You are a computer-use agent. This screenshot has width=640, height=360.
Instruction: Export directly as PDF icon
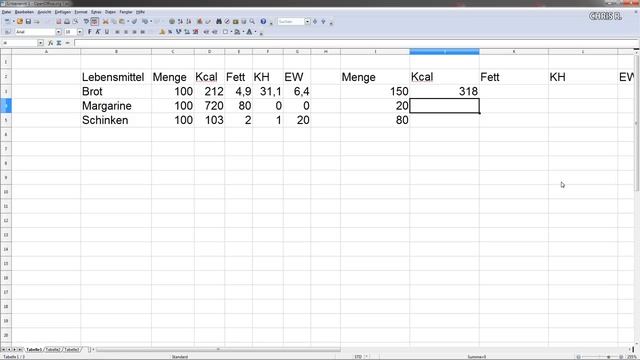(58, 21)
